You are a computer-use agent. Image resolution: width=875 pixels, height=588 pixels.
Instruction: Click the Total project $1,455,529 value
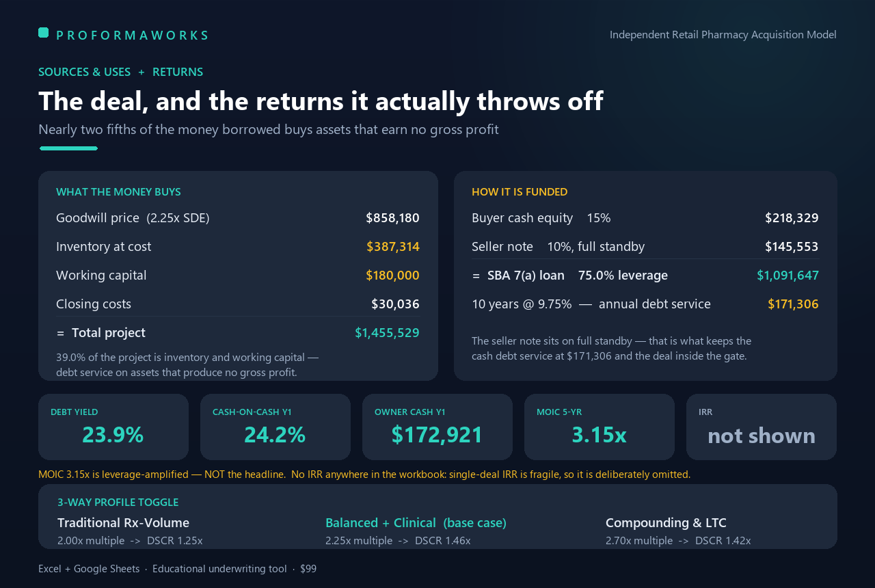point(387,333)
